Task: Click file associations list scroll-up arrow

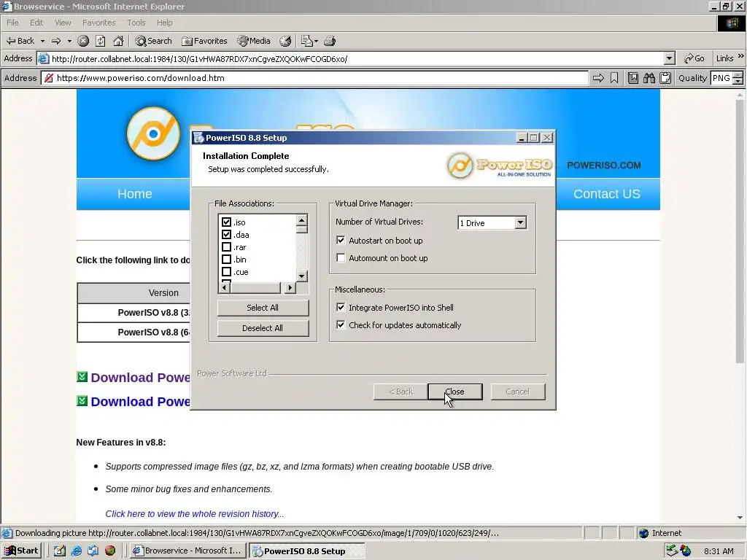Action: [301, 220]
